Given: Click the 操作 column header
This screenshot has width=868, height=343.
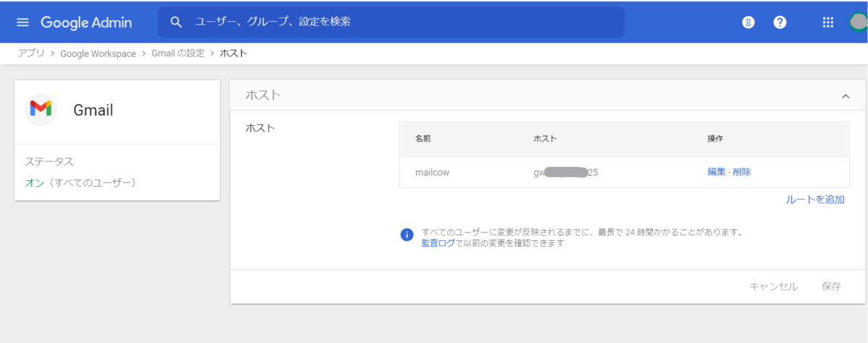Looking at the screenshot, I should point(715,138).
